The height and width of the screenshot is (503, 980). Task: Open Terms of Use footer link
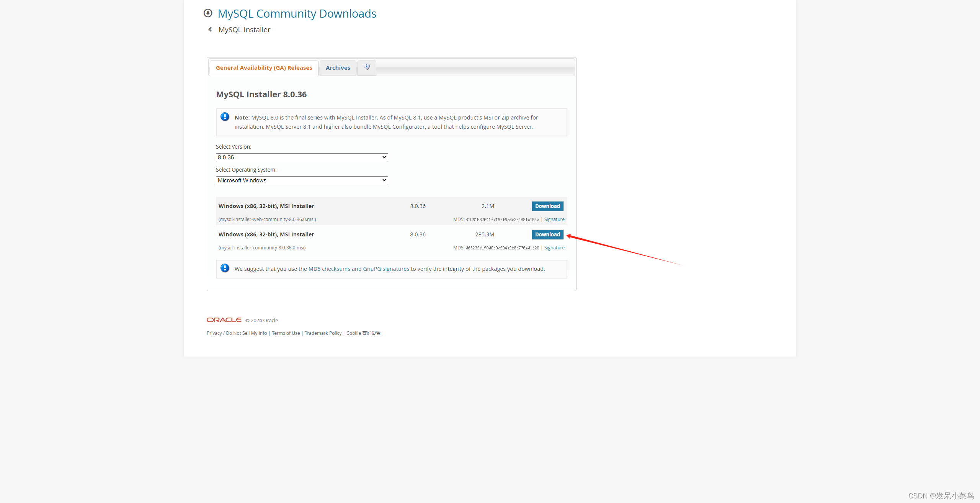(x=286, y=333)
